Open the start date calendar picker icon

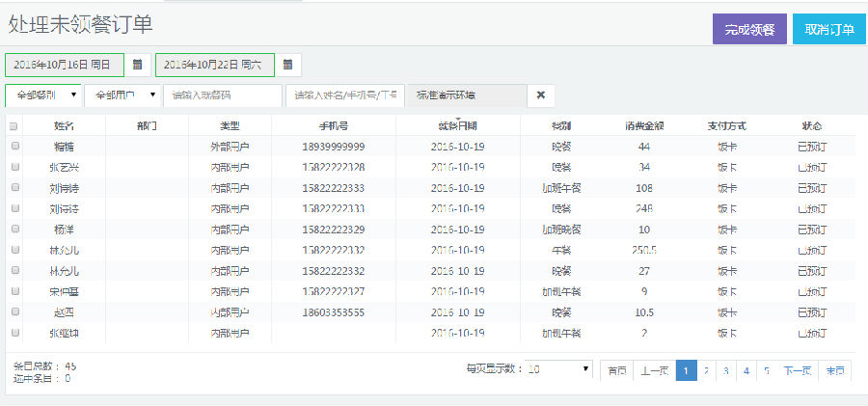click(138, 65)
